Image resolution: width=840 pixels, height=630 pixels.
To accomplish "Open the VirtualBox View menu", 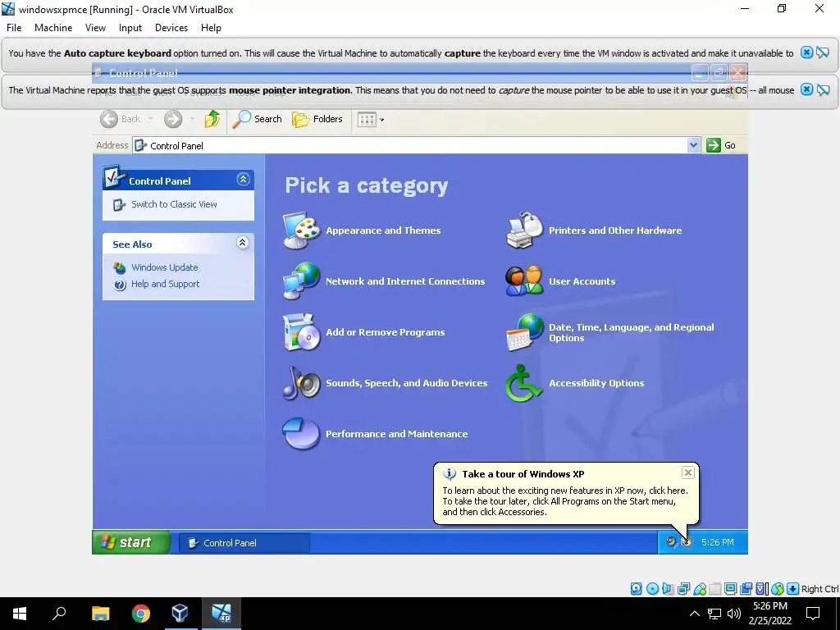I will click(x=95, y=28).
